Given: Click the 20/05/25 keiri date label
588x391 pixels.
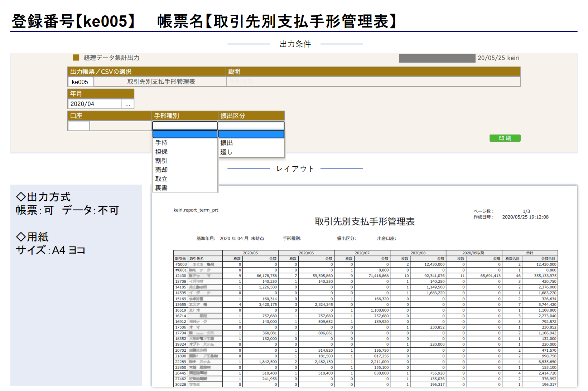Looking at the screenshot, I should [x=498, y=58].
